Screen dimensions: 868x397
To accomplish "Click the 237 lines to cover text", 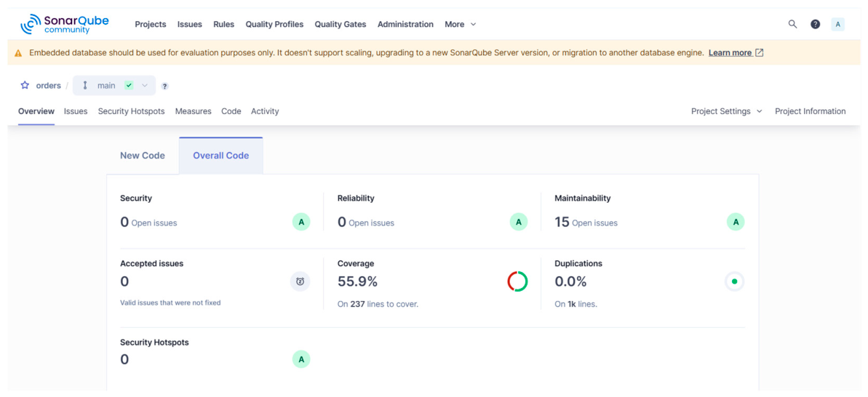I will point(378,304).
